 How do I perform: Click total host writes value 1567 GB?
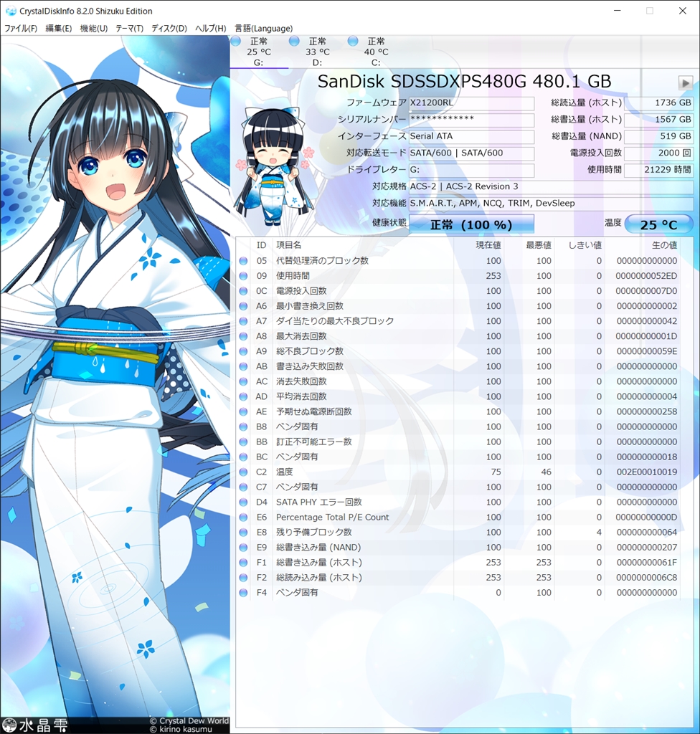pos(659,120)
